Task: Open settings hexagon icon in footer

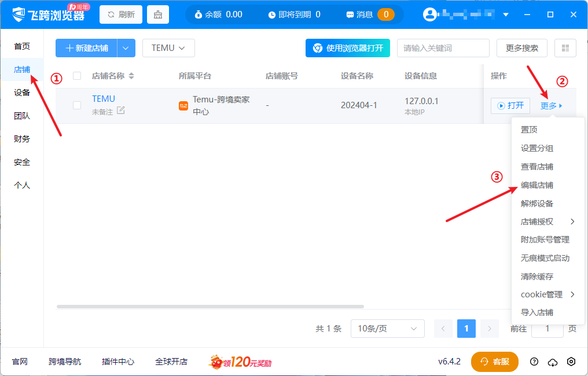Action: [x=571, y=362]
